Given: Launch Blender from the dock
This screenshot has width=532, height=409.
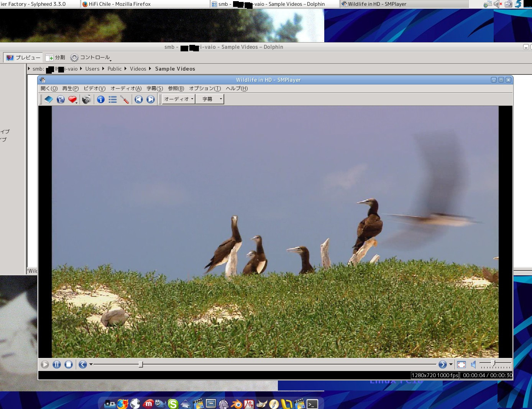Looking at the screenshot, I should (237, 404).
